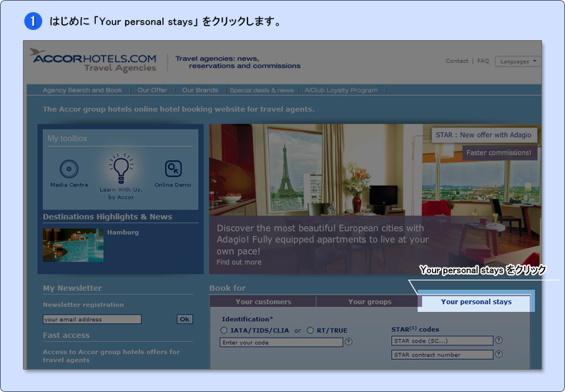Open the Media Centre disc icon
Viewport: 565px width, 392px height.
(69, 169)
